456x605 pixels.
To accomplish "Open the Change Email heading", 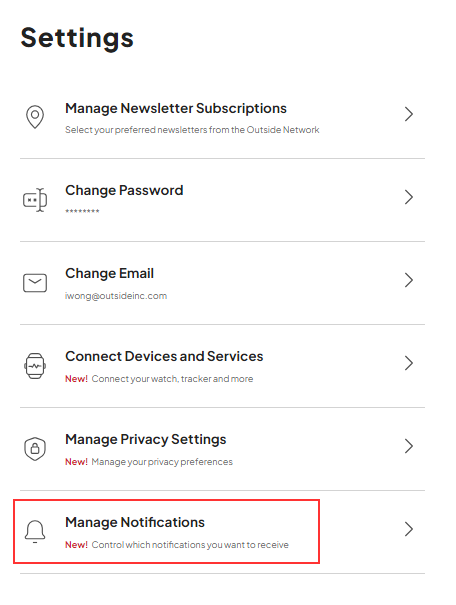I will click(110, 273).
